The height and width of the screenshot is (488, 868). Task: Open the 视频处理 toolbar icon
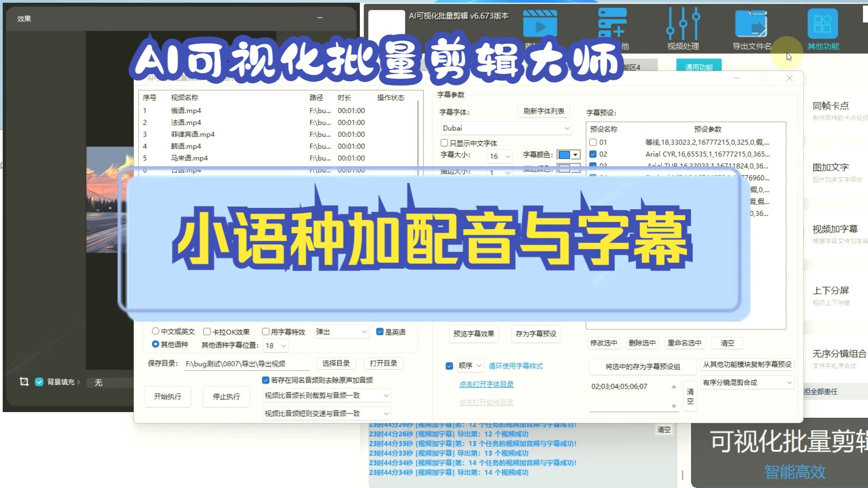click(683, 28)
